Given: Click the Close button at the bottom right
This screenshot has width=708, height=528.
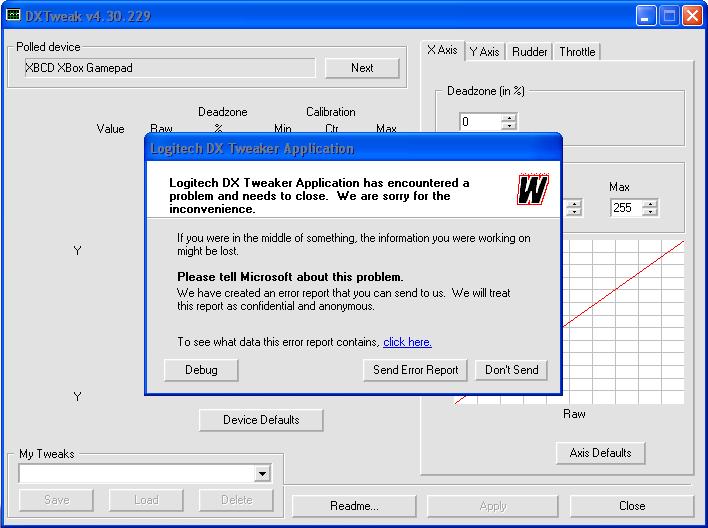Looking at the screenshot, I should point(632,506).
